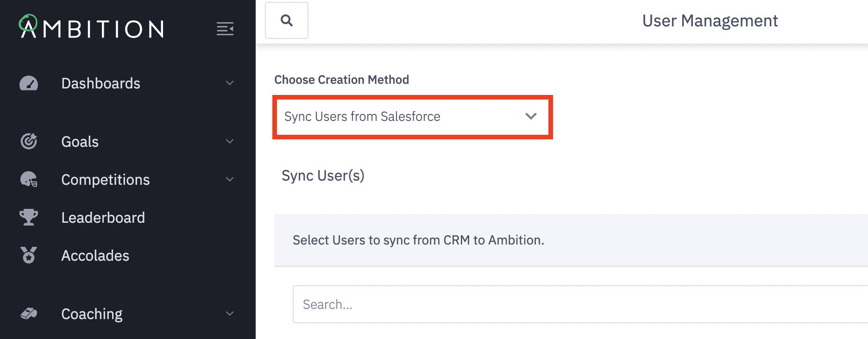Viewport: 868px width, 339px height.
Task: Click the Competitions helmet icon
Action: tap(29, 179)
